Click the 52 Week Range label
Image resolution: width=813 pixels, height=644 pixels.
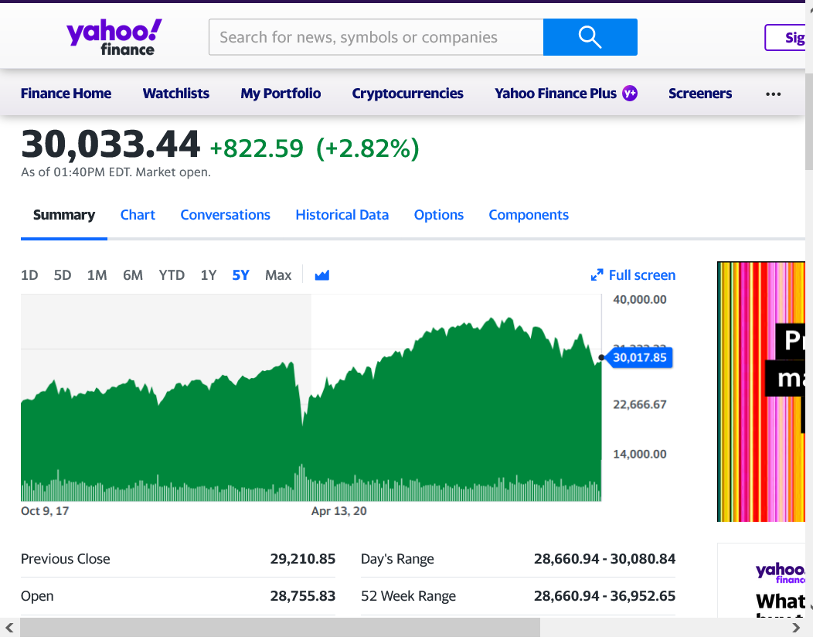[408, 596]
